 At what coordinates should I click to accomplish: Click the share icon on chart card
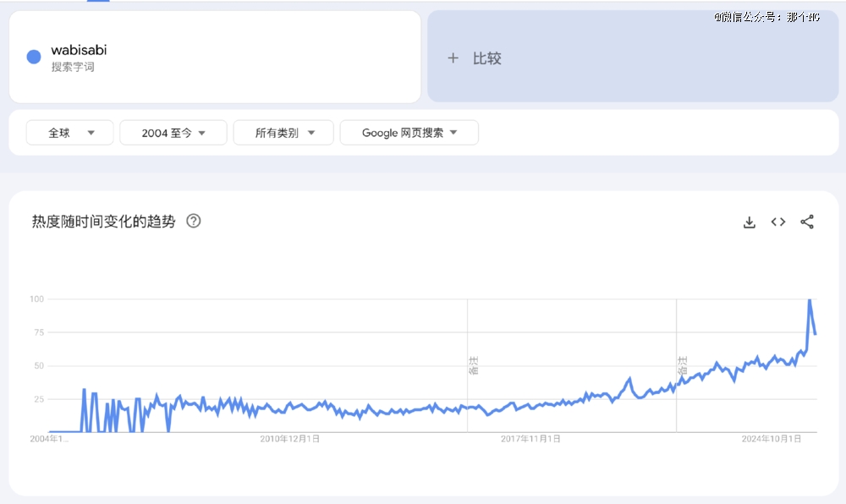tap(807, 222)
